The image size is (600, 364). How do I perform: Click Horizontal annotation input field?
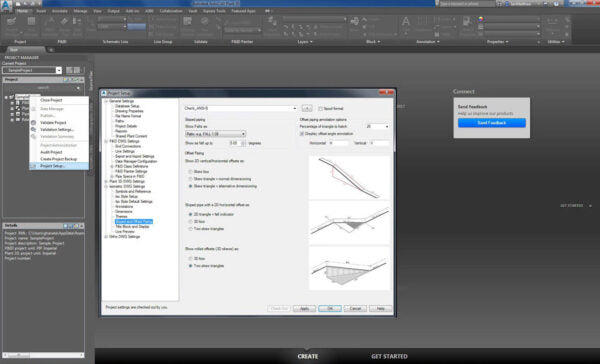click(x=338, y=143)
